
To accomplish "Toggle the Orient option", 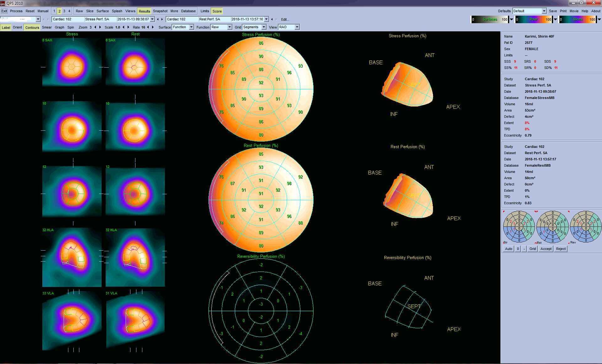I will (x=18, y=28).
